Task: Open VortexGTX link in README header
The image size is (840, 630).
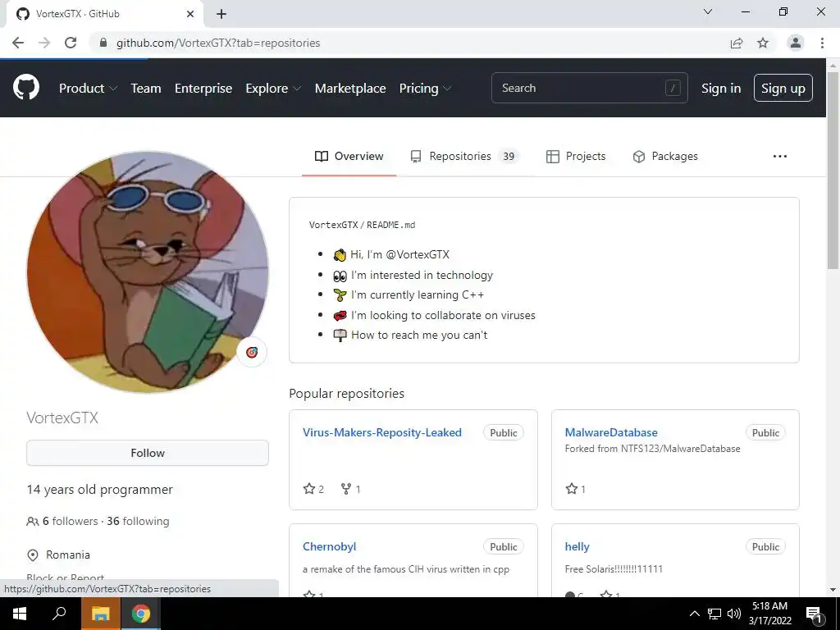Action: pyautogui.click(x=333, y=225)
